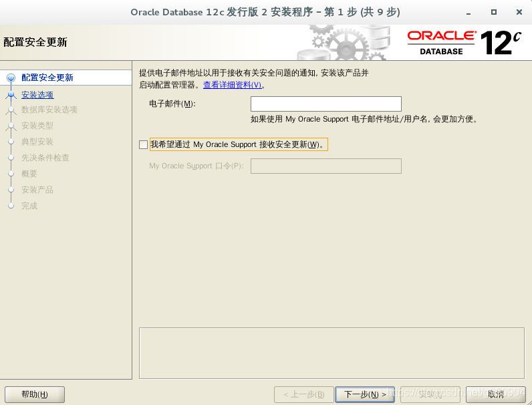
Task: Cancel the installer with 取消
Action: [495, 394]
